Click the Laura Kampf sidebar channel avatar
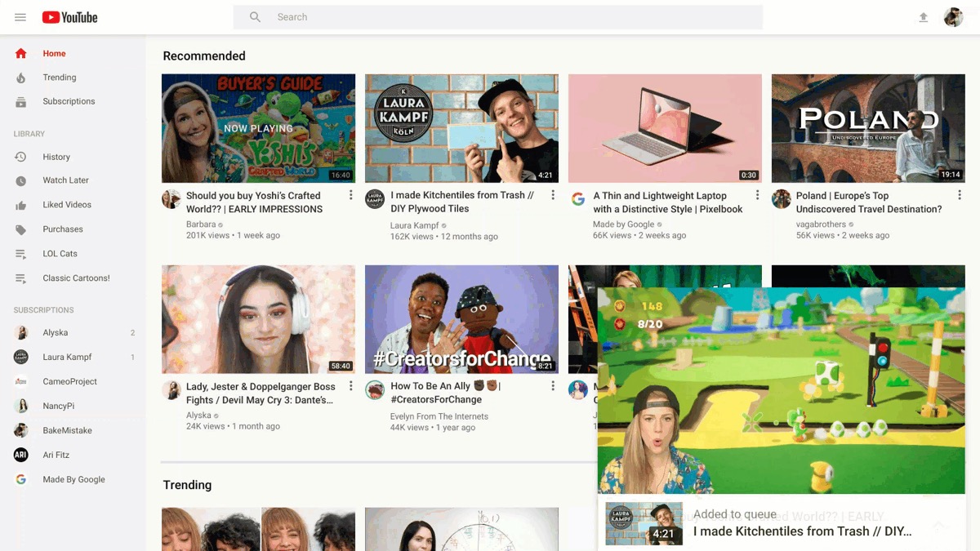Image resolution: width=980 pixels, height=551 pixels. click(21, 358)
